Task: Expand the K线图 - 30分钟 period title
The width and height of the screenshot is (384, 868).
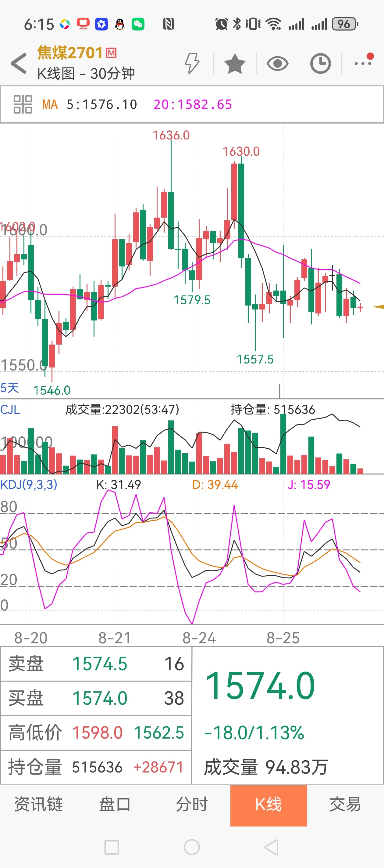Action: coord(86,74)
